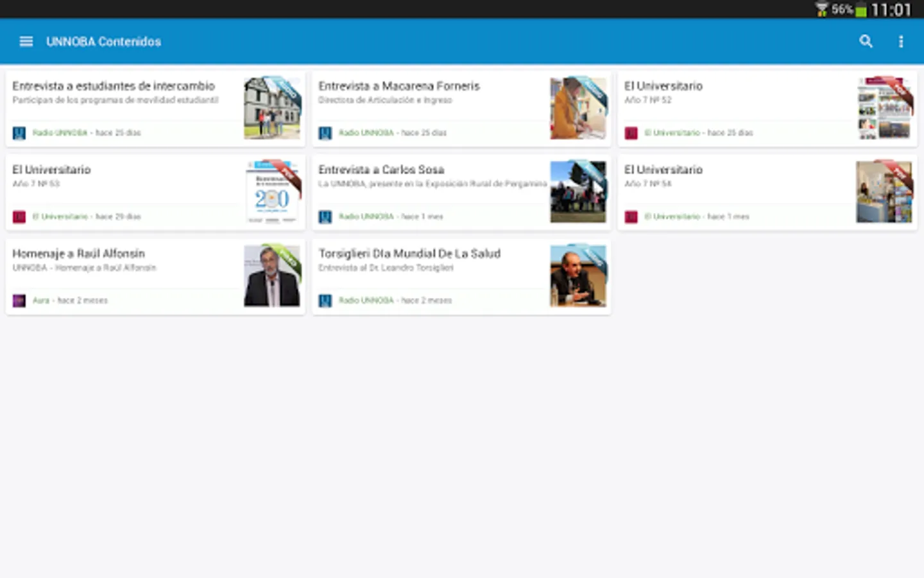Image resolution: width=924 pixels, height=578 pixels.
Task: Select subtitle about Exposición Rural de Pergamino
Action: (432, 184)
